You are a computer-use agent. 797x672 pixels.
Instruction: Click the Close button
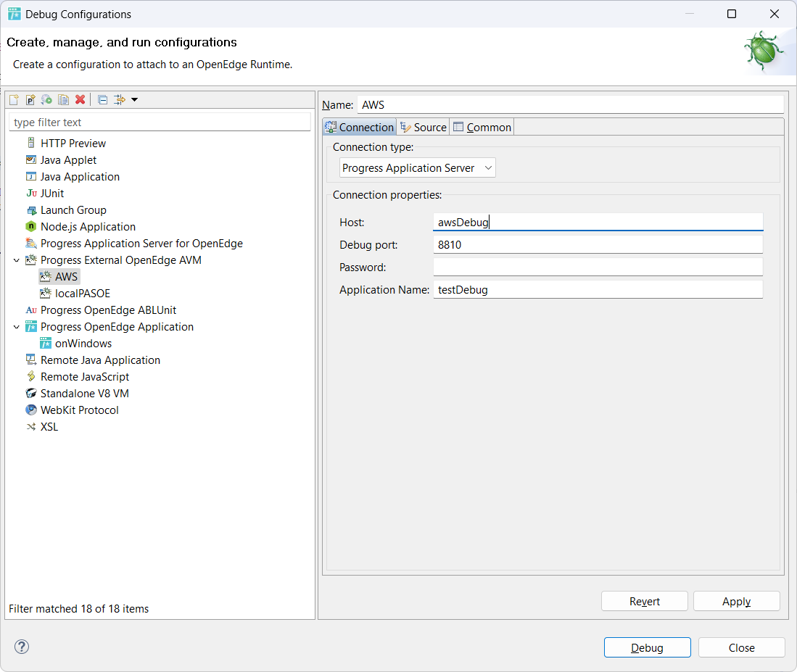(742, 647)
